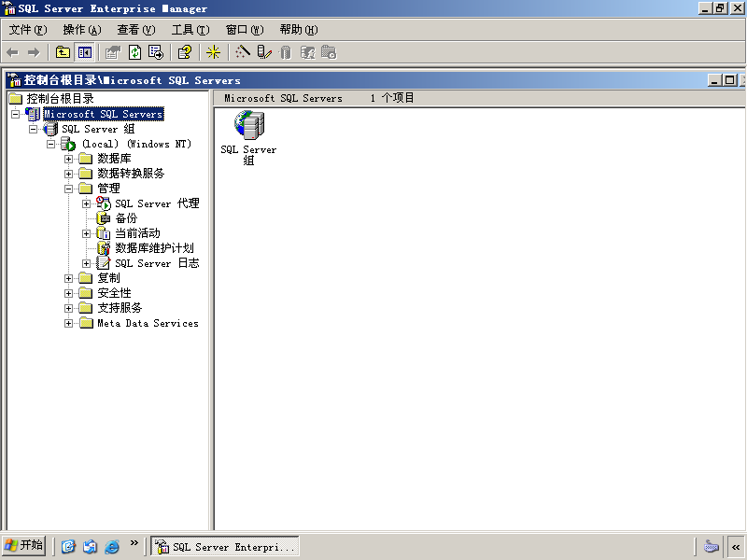This screenshot has width=747, height=560.
Task: Select the 管理 tree label
Action: pos(108,189)
